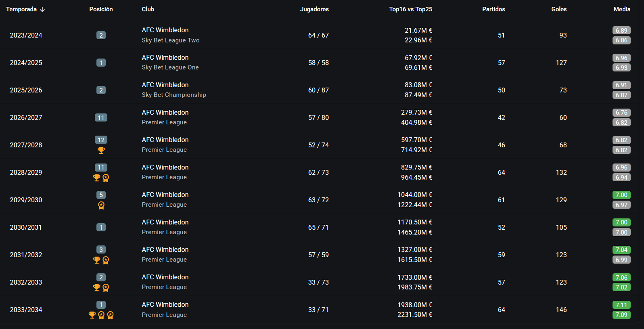The width and height of the screenshot is (644, 329).
Task: Click the players value 65 / 71
Action: click(x=318, y=227)
